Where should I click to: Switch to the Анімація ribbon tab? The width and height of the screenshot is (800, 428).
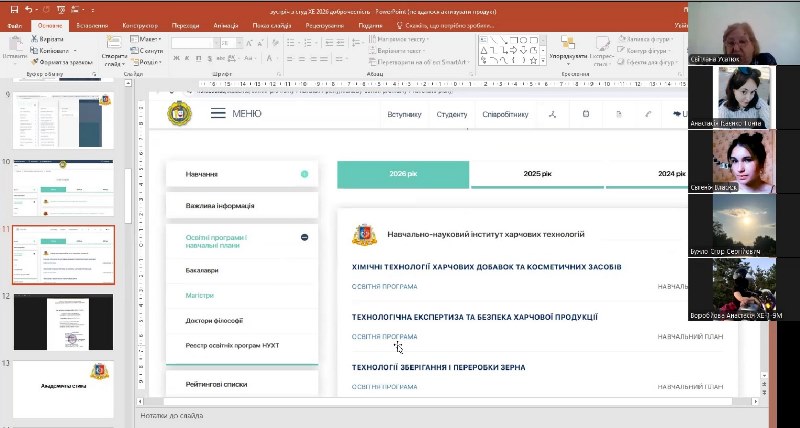point(226,26)
